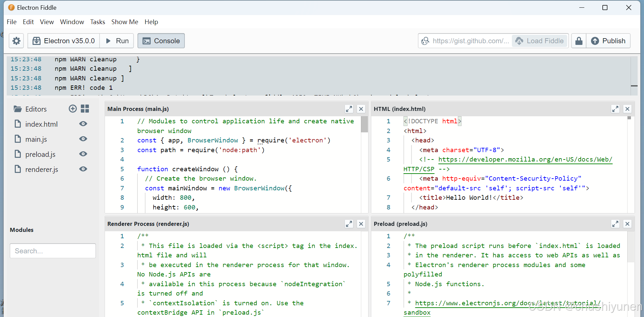Screen dimensions: 644x317
Task: Open the Electron v35.0.0 version selector
Action: (64, 41)
